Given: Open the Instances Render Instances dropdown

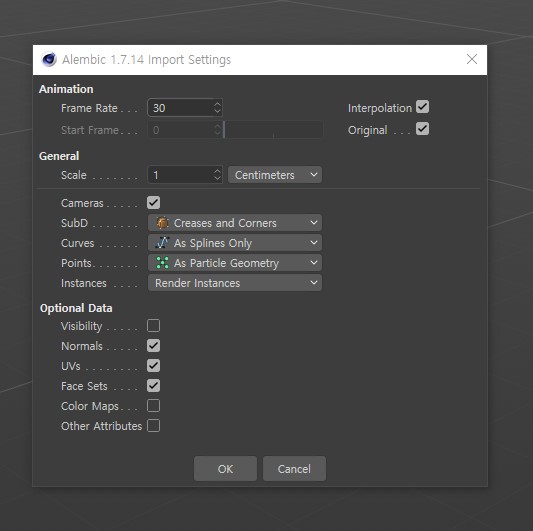Looking at the screenshot, I should (x=235, y=283).
